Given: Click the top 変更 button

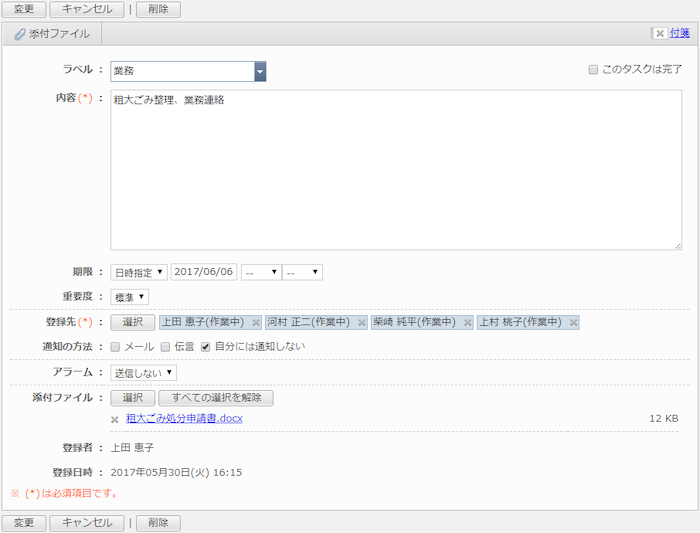Looking at the screenshot, I should (24, 9).
